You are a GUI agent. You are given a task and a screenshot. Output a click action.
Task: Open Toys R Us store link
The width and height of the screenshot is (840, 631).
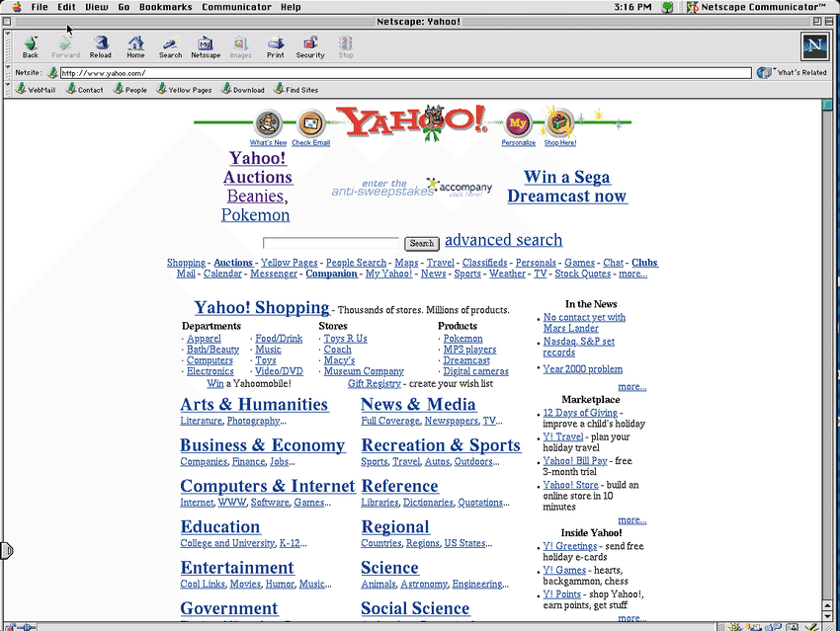tap(345, 339)
